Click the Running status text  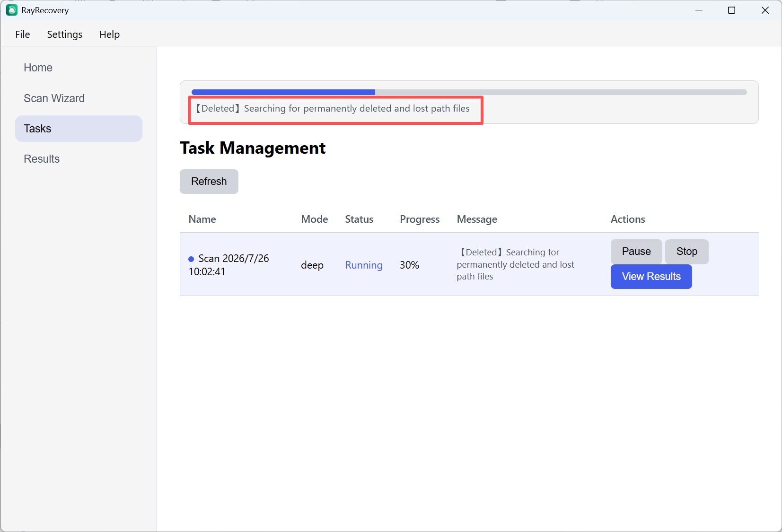[364, 265]
